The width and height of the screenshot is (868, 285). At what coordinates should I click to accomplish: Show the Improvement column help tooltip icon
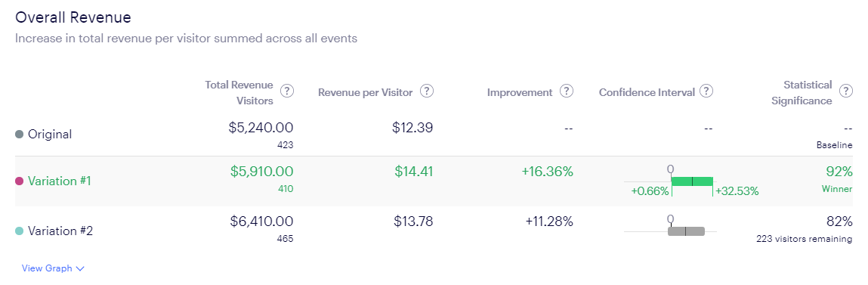pos(567,91)
